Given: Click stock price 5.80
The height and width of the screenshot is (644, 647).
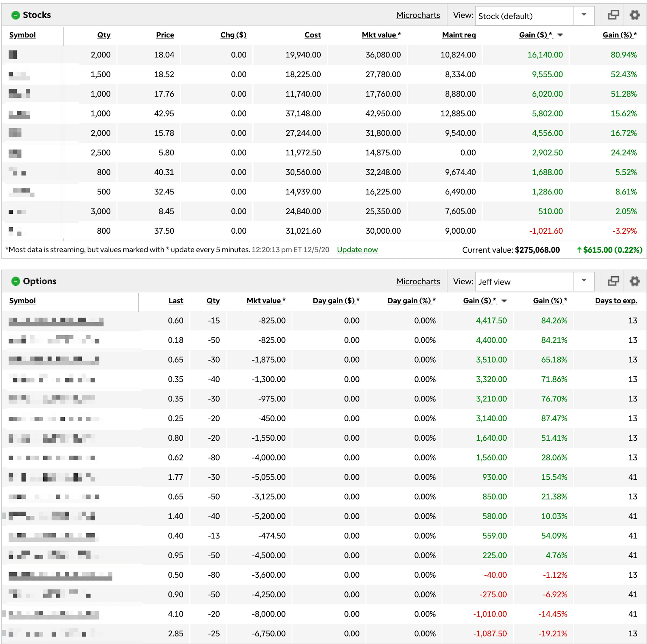Looking at the screenshot, I should click(x=166, y=153).
